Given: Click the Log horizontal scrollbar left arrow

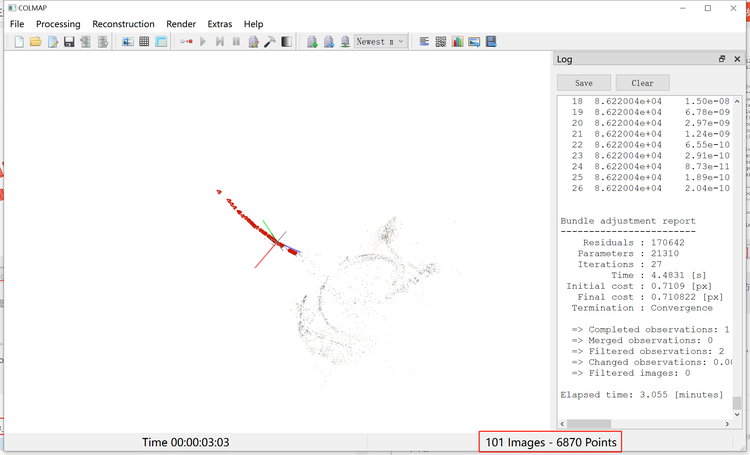Looking at the screenshot, I should click(562, 424).
